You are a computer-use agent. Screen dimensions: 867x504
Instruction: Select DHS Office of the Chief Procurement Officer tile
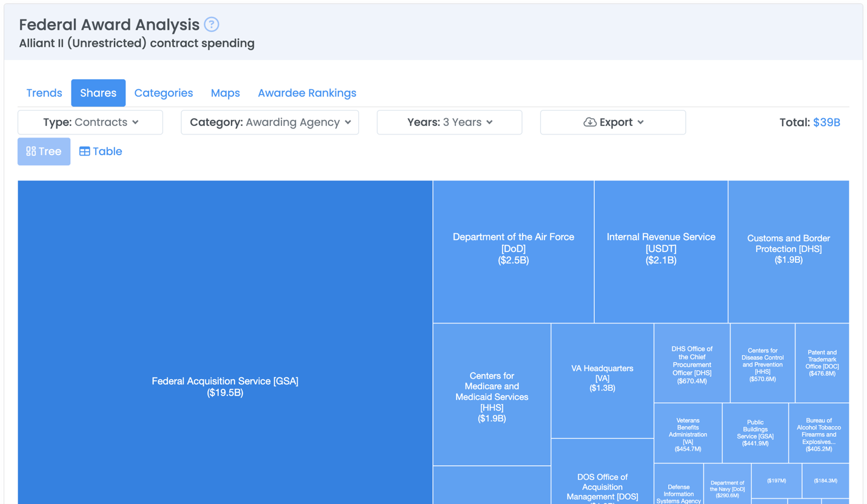click(692, 363)
